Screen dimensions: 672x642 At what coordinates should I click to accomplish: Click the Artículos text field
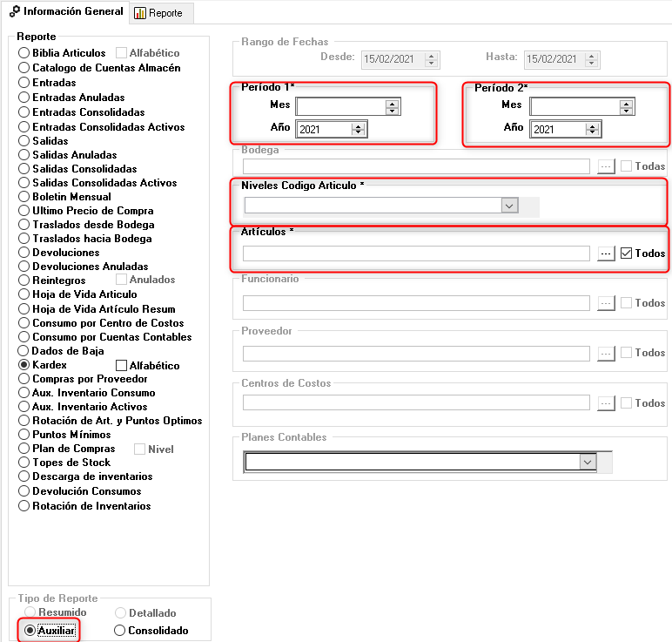point(416,253)
